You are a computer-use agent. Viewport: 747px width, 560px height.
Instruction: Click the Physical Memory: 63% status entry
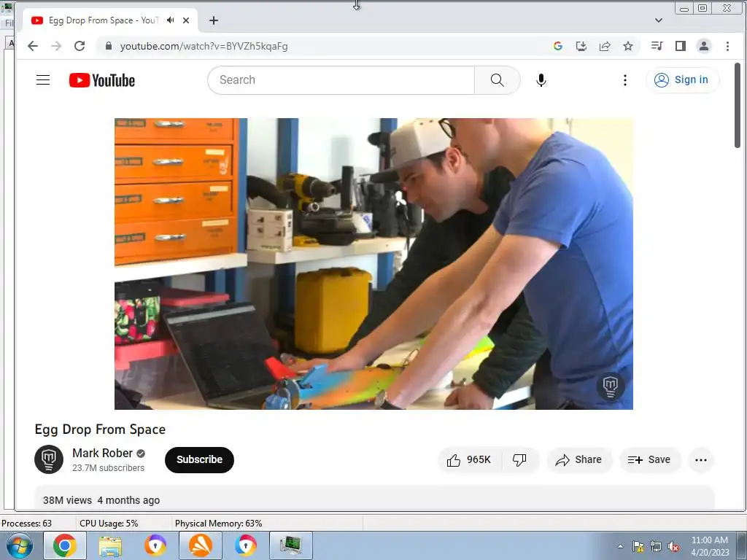pos(218,524)
